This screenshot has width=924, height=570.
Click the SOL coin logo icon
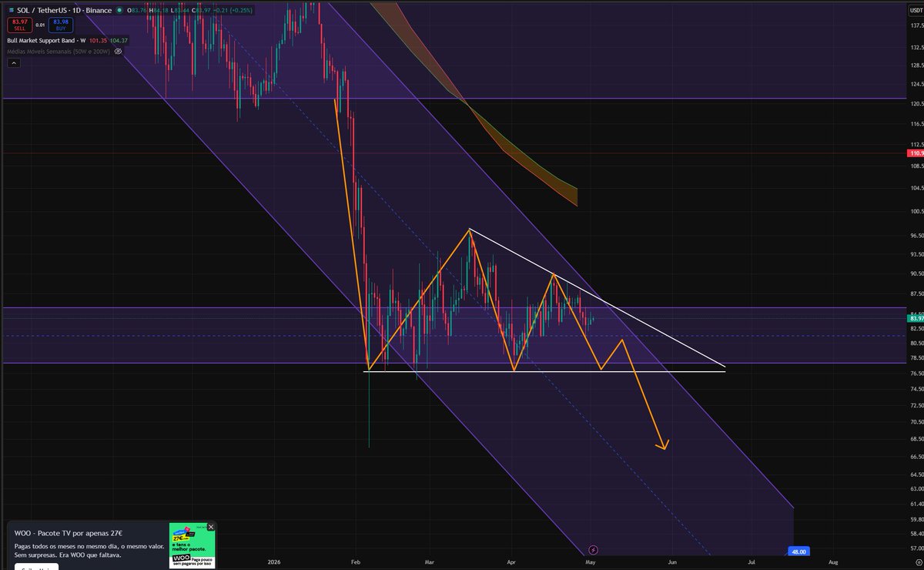click(10, 10)
